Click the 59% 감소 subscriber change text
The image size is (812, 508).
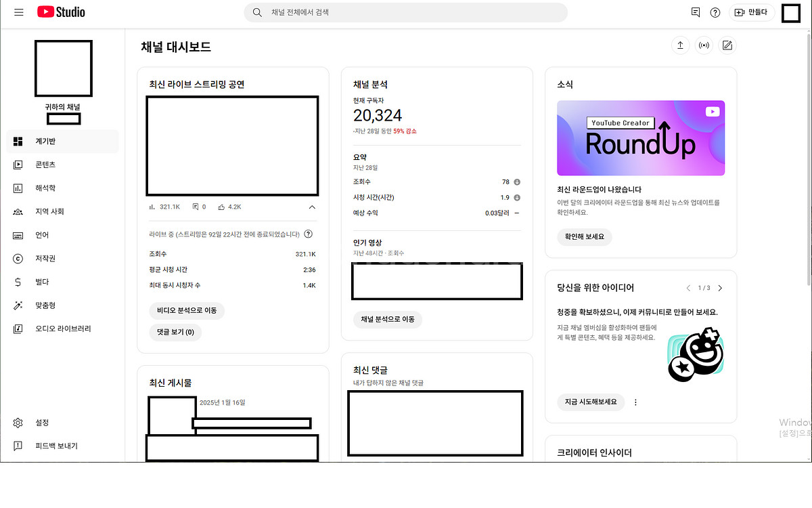(x=405, y=131)
